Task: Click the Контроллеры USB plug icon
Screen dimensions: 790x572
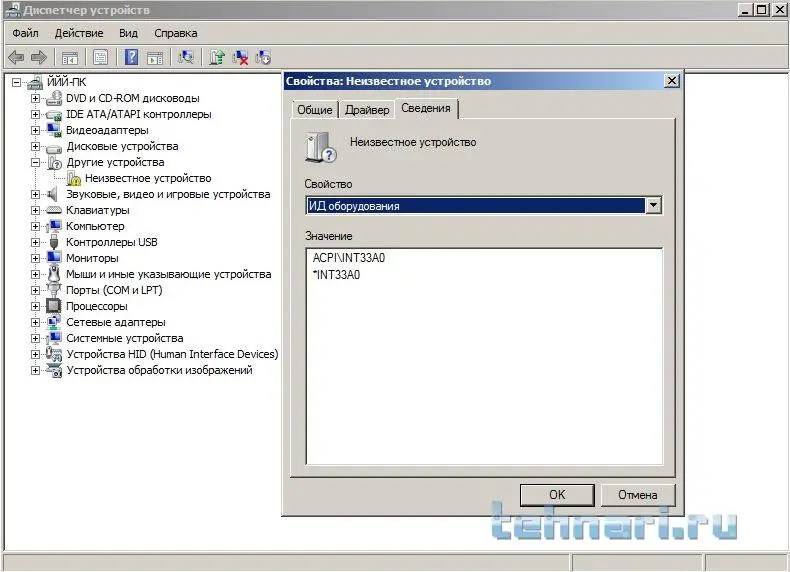Action: (x=54, y=242)
